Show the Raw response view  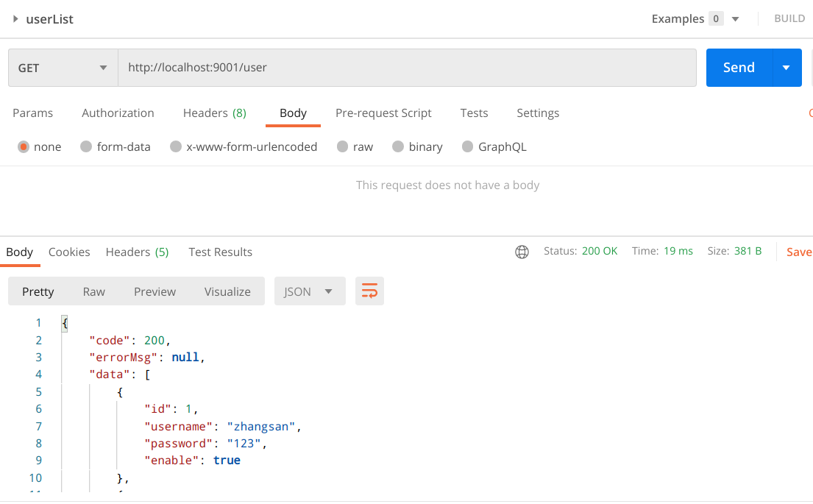[93, 291]
